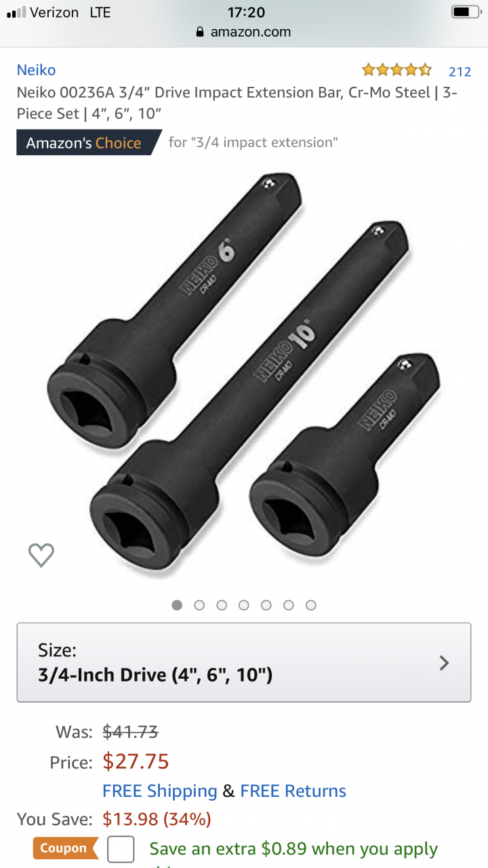Tap the chevron arrow in Size box
Viewport: 488px width, 868px height.
coord(444,663)
